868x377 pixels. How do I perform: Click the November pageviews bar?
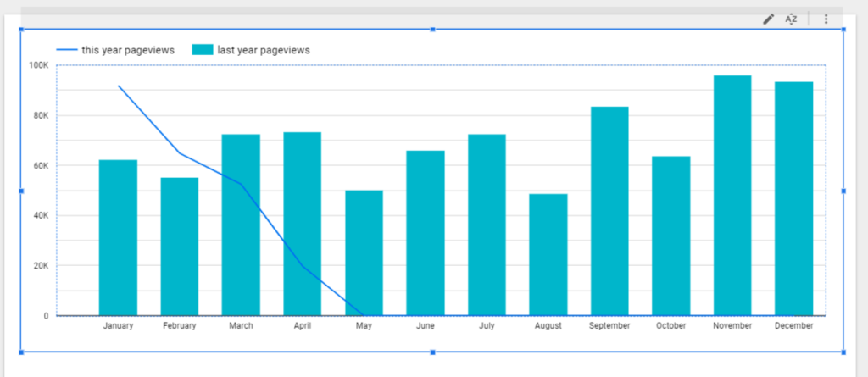tap(732, 195)
